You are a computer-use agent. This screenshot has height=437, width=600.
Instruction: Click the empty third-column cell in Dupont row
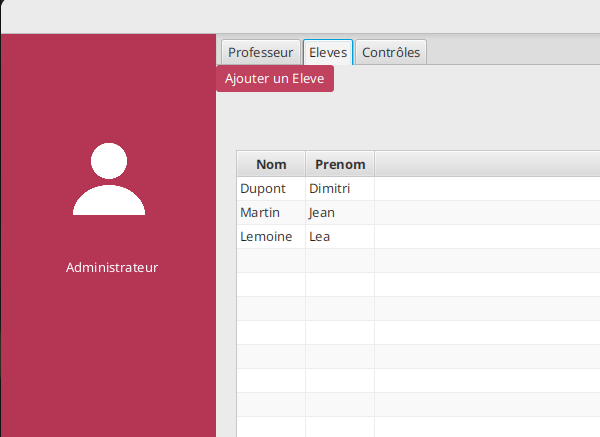point(486,188)
